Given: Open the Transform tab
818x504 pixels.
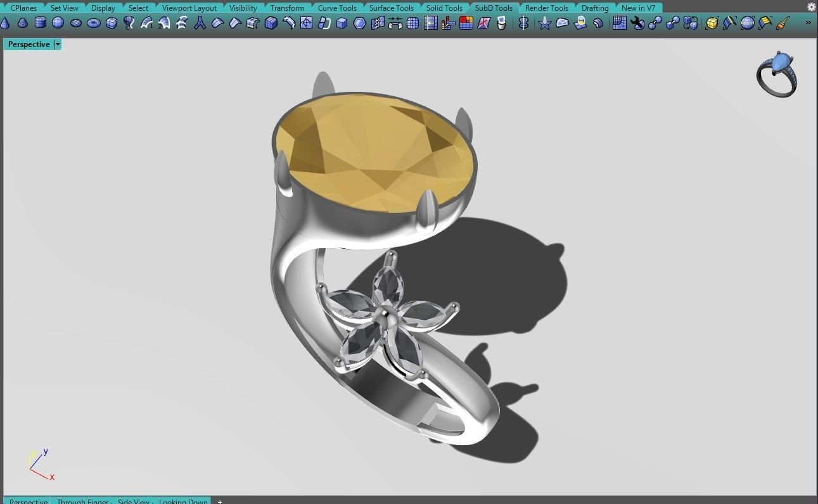Looking at the screenshot, I should (287, 8).
